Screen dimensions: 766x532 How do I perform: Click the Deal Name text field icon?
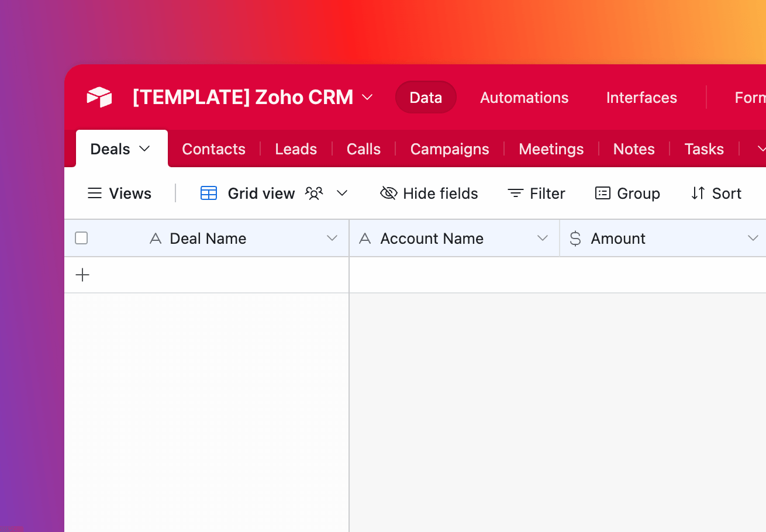click(156, 239)
